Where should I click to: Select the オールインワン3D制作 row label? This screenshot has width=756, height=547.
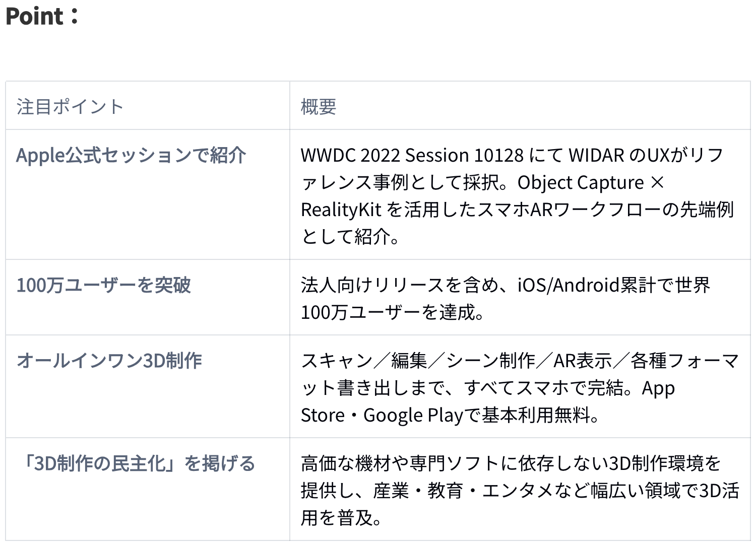[109, 361]
